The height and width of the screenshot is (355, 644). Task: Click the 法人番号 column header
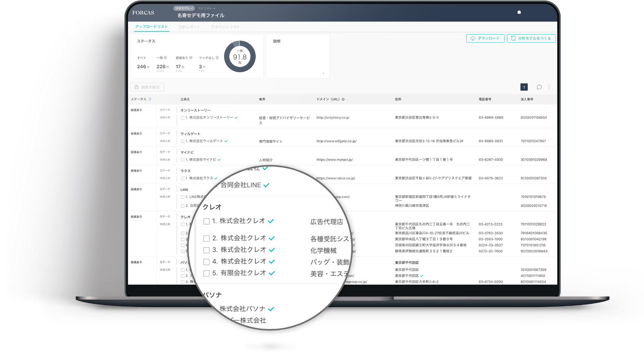tap(527, 99)
